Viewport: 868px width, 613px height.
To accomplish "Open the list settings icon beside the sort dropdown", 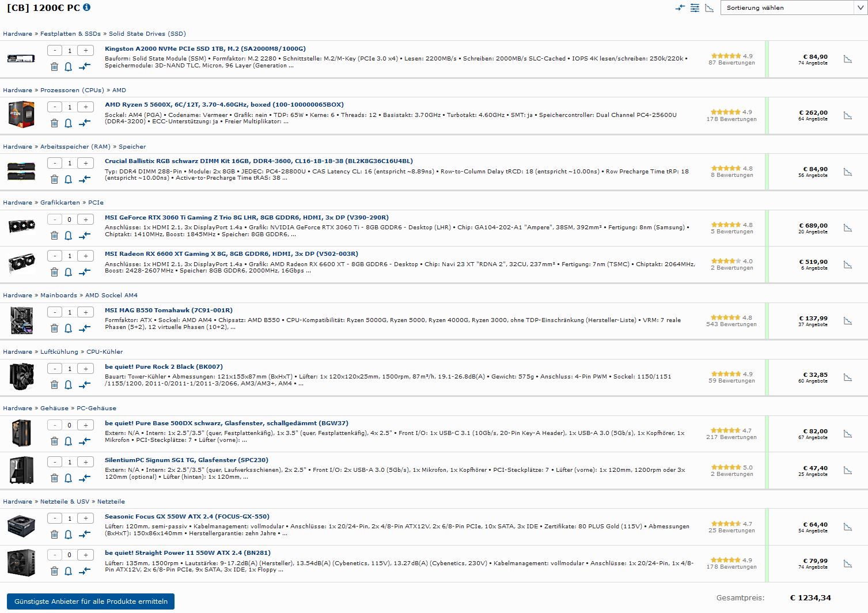I will click(x=695, y=7).
